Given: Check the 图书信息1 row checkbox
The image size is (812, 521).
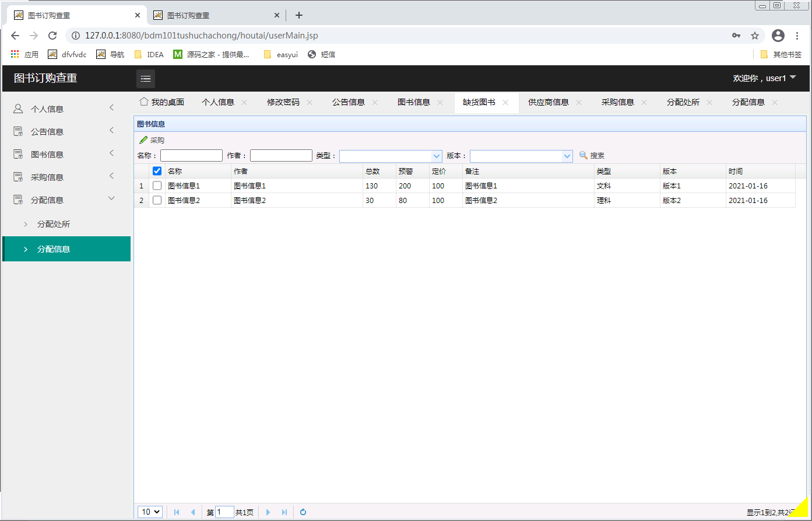Looking at the screenshot, I should click(157, 186).
